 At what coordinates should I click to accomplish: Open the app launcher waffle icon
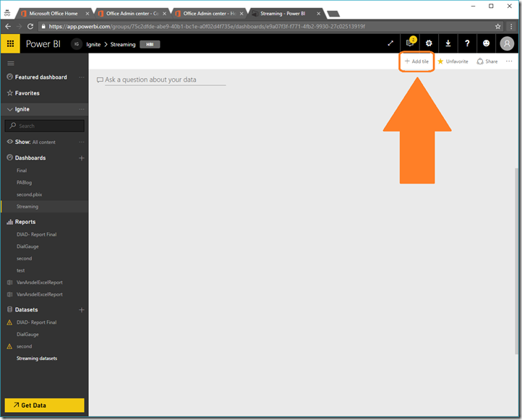coord(11,43)
